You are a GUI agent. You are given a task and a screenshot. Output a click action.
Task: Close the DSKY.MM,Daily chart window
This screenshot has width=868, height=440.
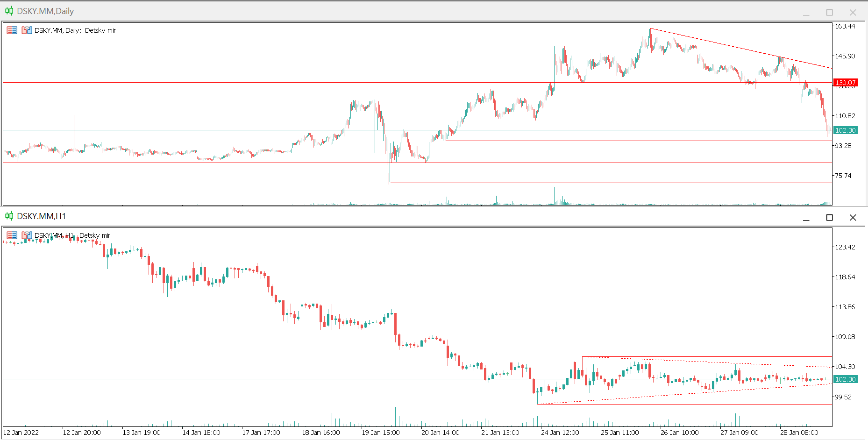coord(853,13)
